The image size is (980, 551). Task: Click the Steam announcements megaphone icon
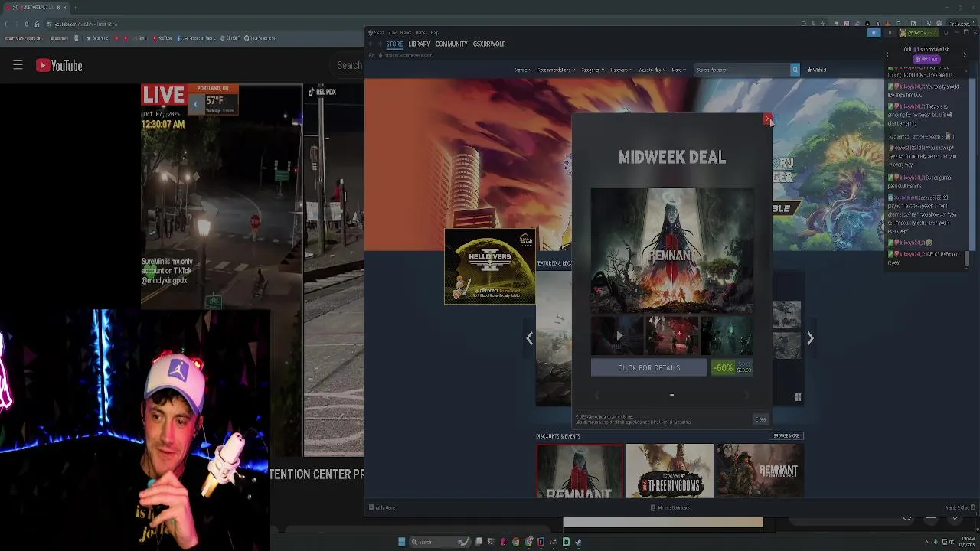click(874, 33)
